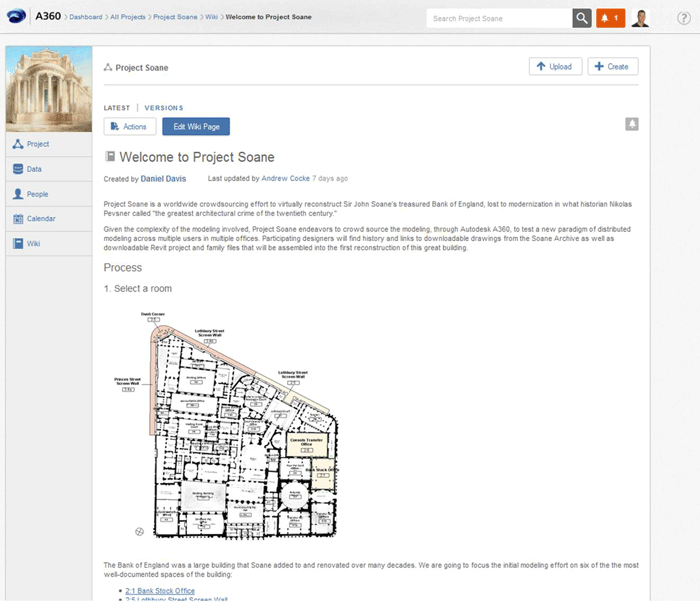
Task: Click the Edit Wiki Page button
Action: [x=196, y=126]
